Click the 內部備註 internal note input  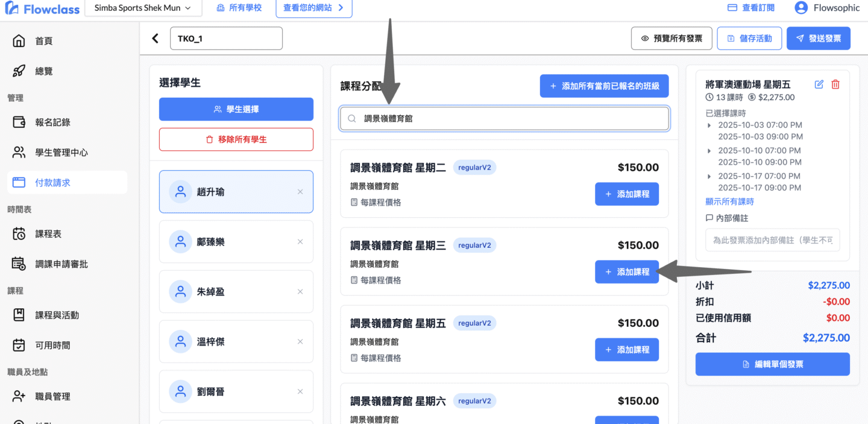pos(772,240)
